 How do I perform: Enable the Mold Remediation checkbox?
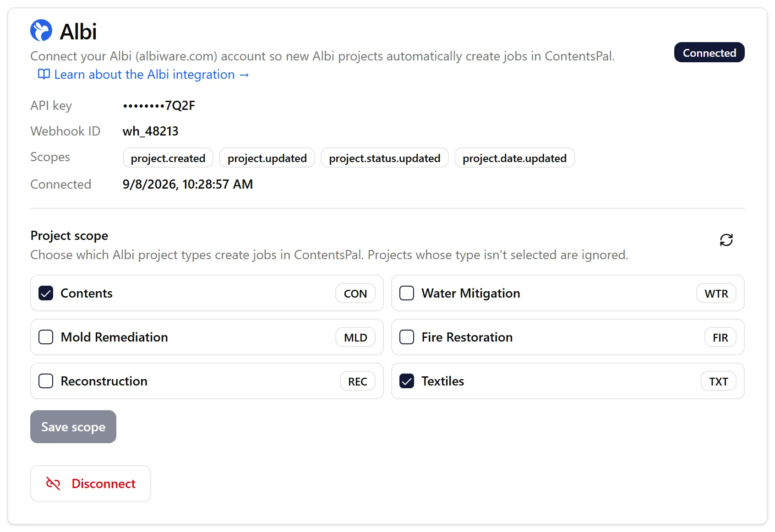click(x=46, y=337)
